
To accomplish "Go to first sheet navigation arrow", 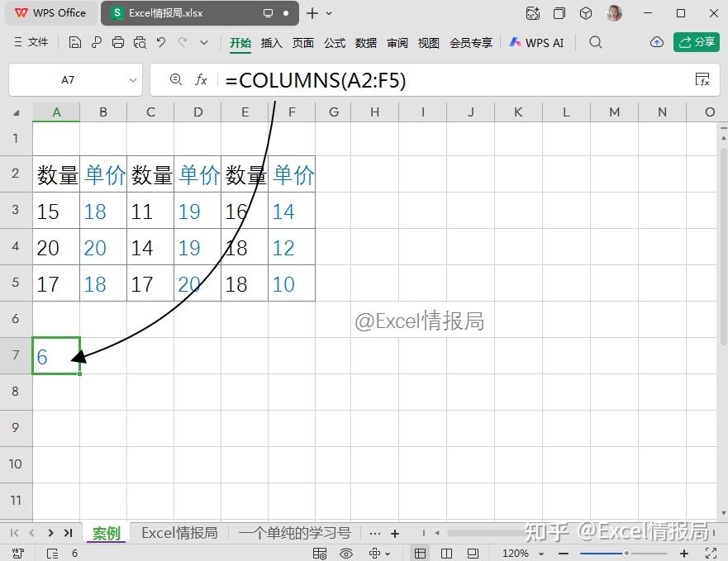I will point(14,533).
